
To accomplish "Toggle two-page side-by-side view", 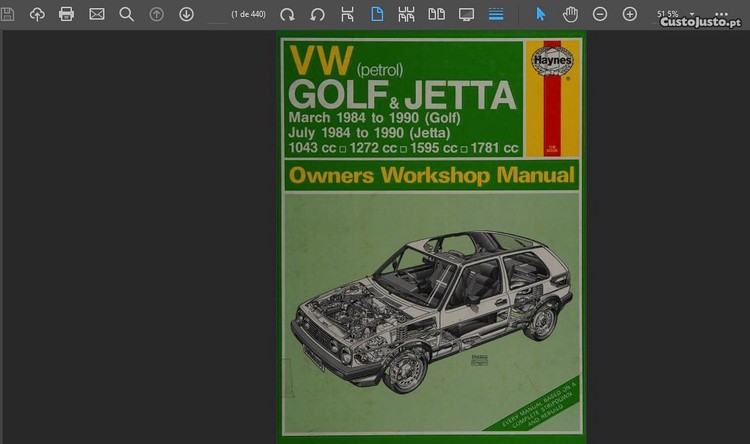I will click(x=436, y=14).
